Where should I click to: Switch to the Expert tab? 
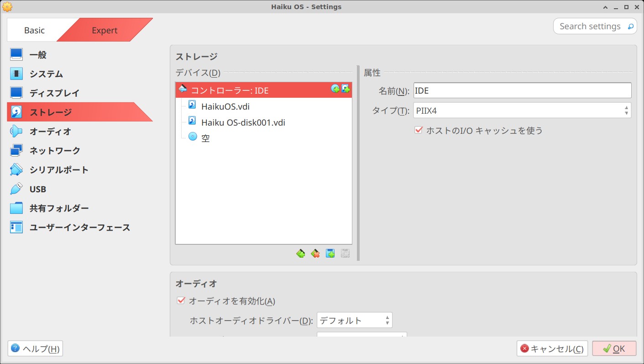coord(105,30)
